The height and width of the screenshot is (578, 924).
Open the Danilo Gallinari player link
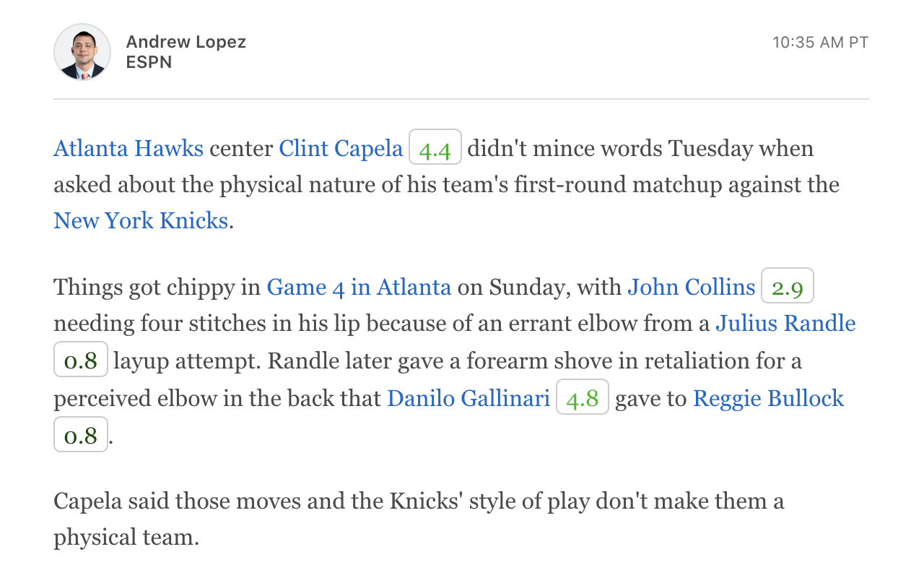coord(468,398)
